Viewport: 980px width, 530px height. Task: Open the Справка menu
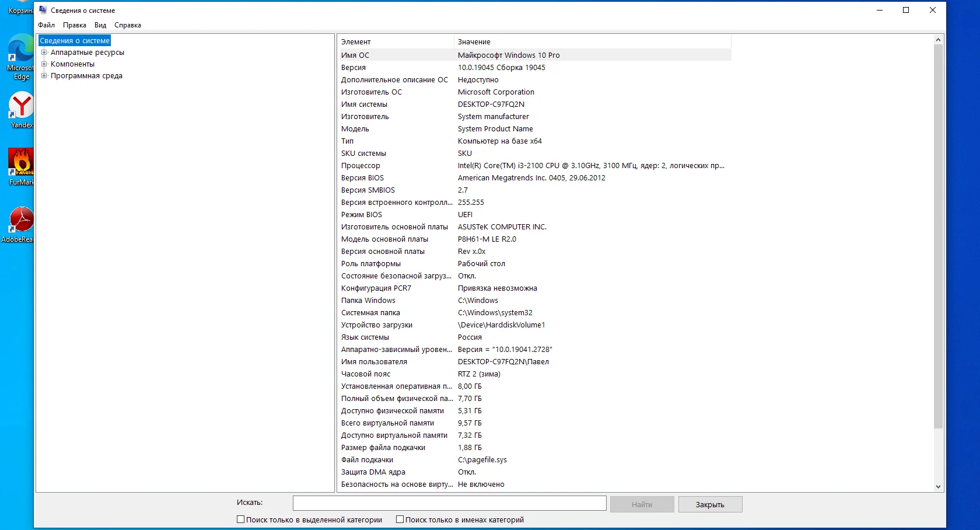pyautogui.click(x=128, y=25)
